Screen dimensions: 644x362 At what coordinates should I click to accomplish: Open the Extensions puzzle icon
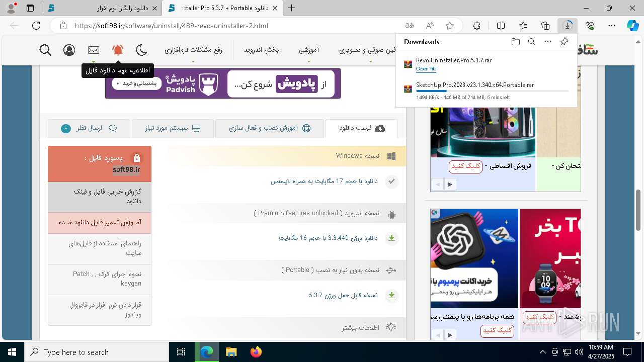point(476,26)
